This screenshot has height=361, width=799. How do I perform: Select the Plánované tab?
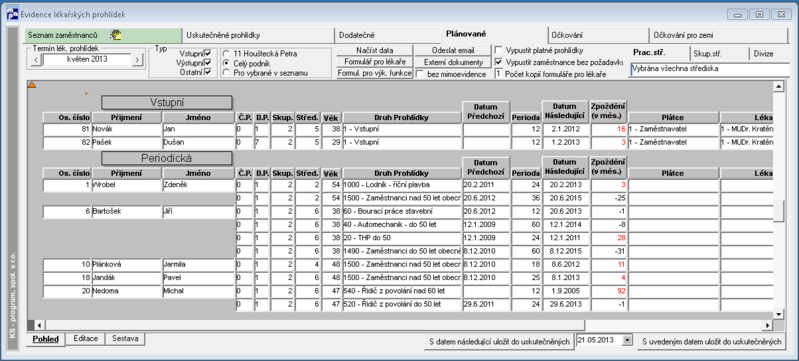pos(494,35)
